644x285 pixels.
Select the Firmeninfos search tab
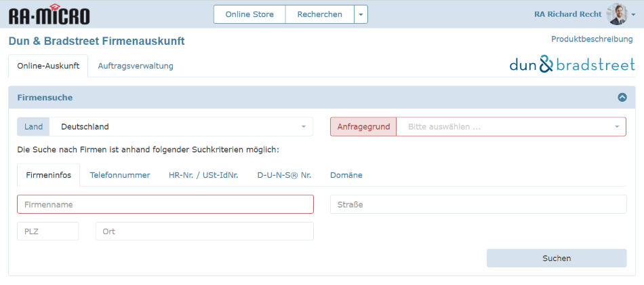click(48, 175)
